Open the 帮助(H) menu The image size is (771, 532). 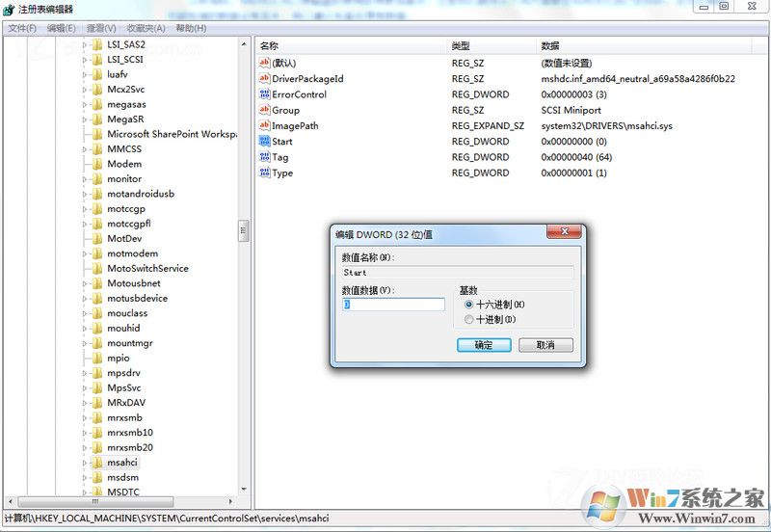(x=191, y=28)
